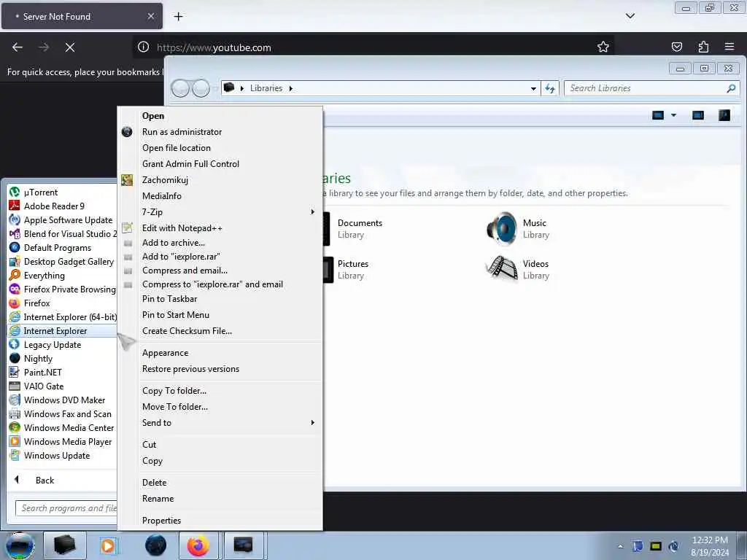Bookmark this page with star icon

(x=603, y=47)
